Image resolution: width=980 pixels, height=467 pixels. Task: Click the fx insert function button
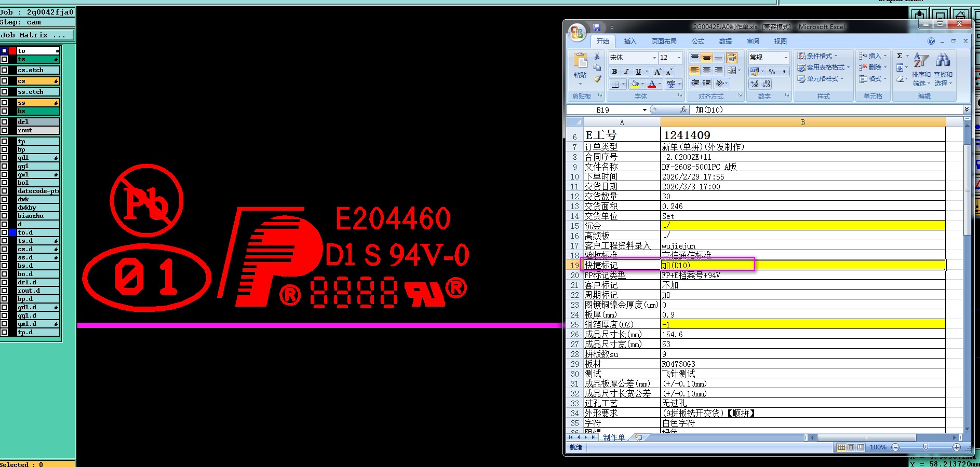[x=683, y=109]
